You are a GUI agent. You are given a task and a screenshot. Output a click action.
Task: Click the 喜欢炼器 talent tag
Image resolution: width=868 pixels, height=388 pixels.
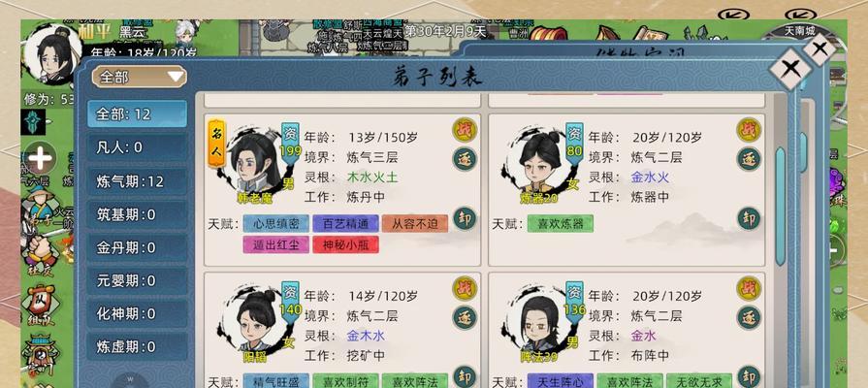coord(561,224)
